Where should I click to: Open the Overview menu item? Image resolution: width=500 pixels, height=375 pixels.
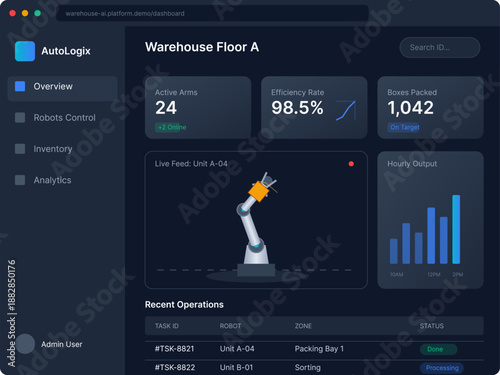[x=63, y=88]
